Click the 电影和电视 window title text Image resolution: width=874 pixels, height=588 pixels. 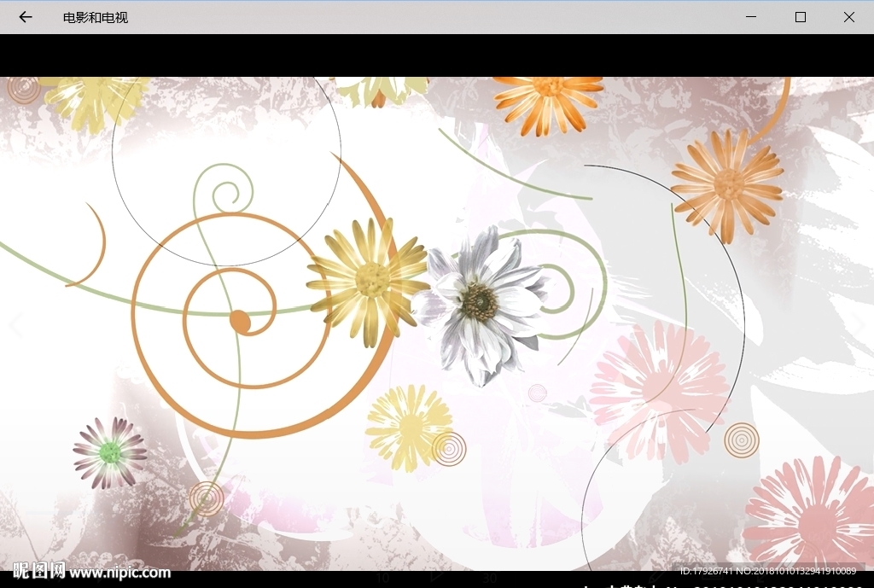click(x=96, y=18)
